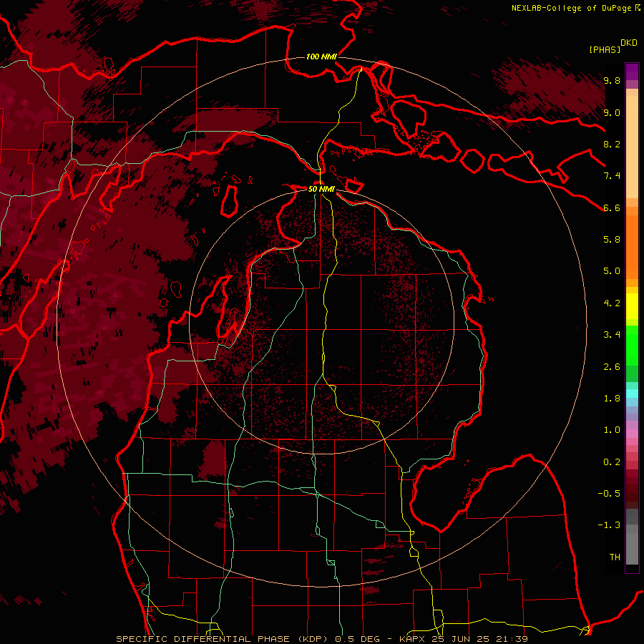Pick the bright yellow segment of the color bar
Viewport: 644px width, 644px height.
click(x=632, y=306)
